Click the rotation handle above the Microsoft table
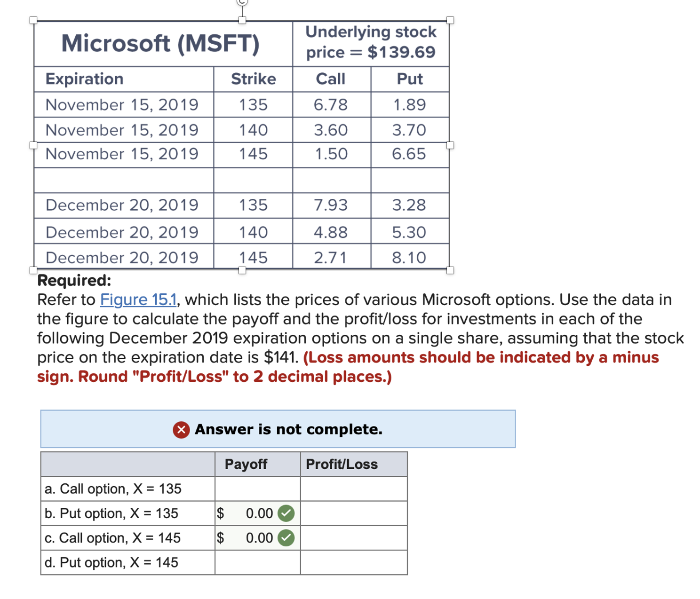 242,3
